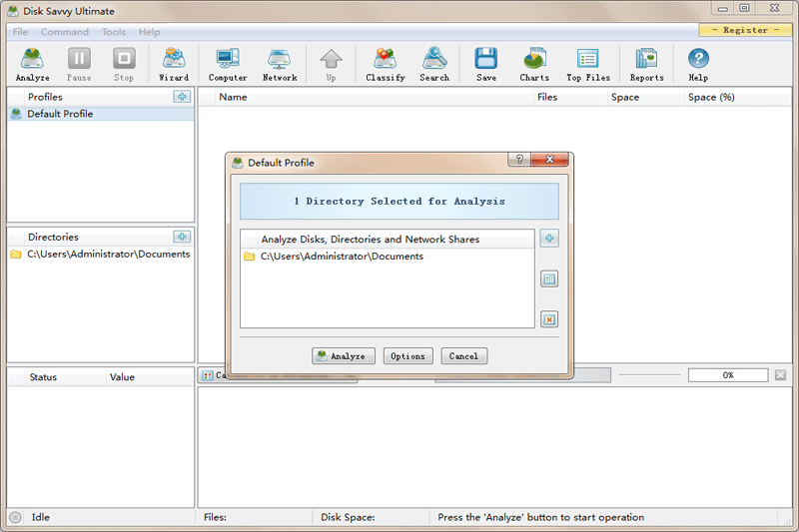This screenshot has width=799, height=532.
Task: Open Top Files view
Action: click(588, 64)
